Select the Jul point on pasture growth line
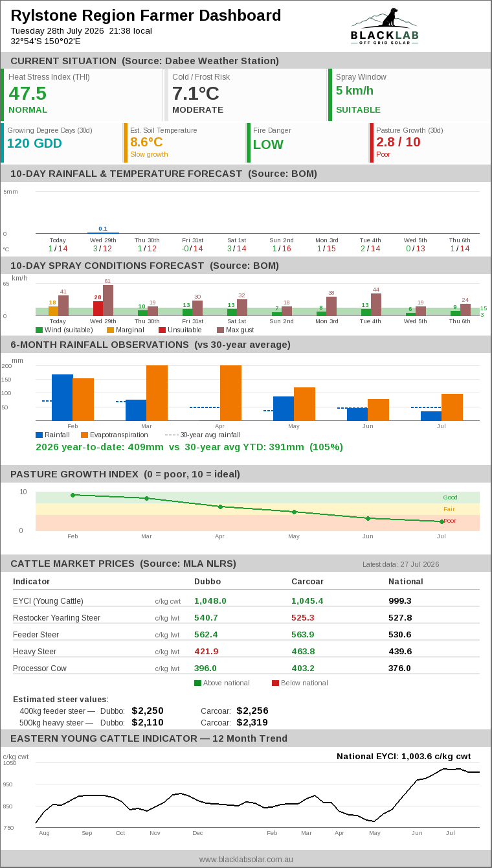The height and width of the screenshot is (868, 492). point(442,521)
